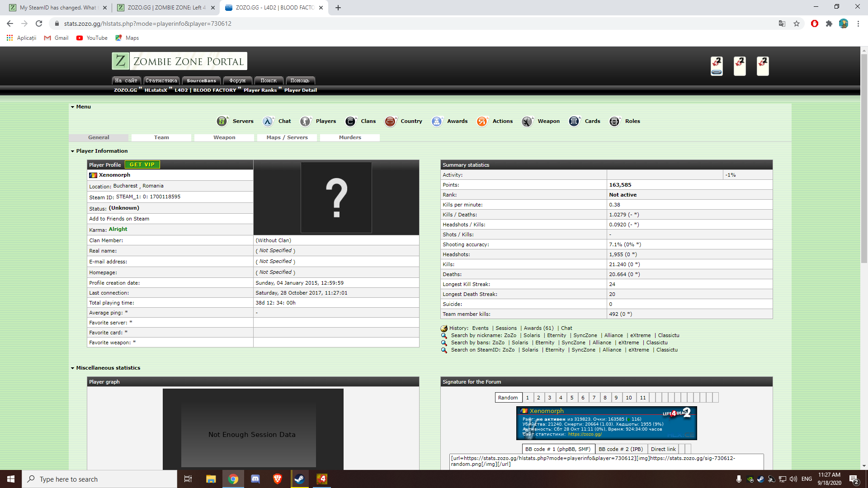Open the Chat section icon
868x488 pixels.
tap(268, 121)
